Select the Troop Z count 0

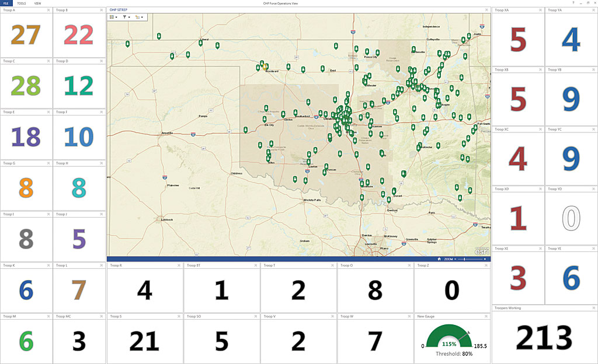[x=452, y=290]
